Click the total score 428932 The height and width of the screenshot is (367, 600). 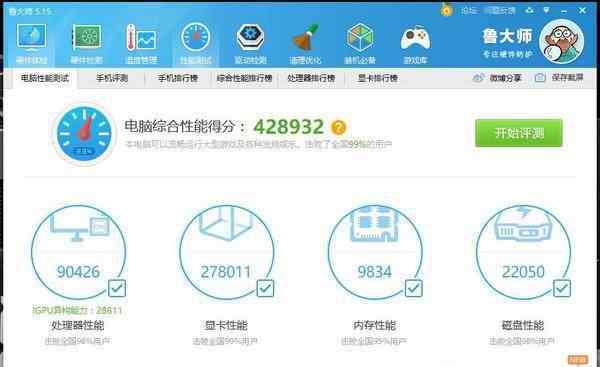pyautogui.click(x=289, y=127)
